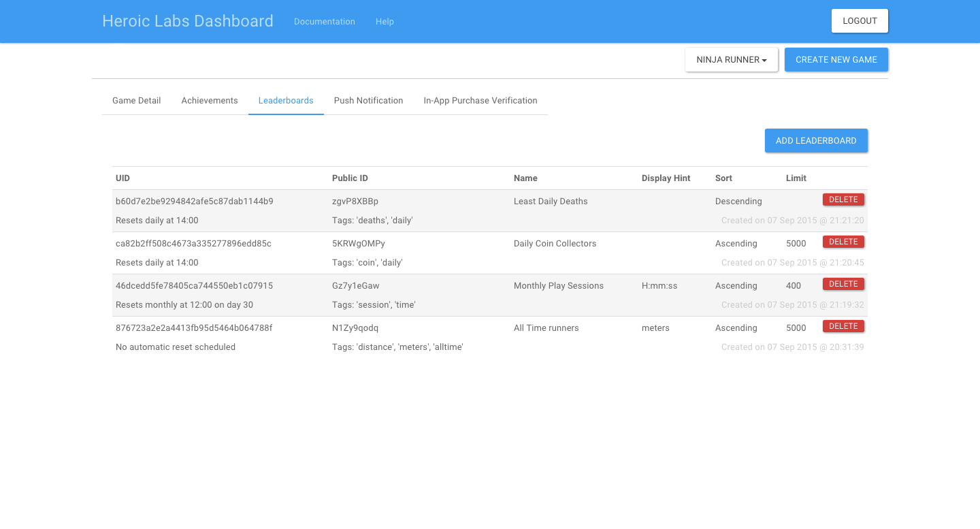
Task: Click reset text under Daily Coin Collectors UID
Action: 157,263
